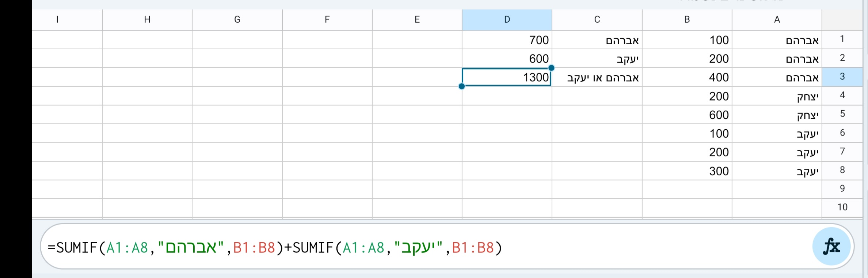Select cell C3 labeled אברהם או יעקב
This screenshot has width=868, height=278.
597,77
